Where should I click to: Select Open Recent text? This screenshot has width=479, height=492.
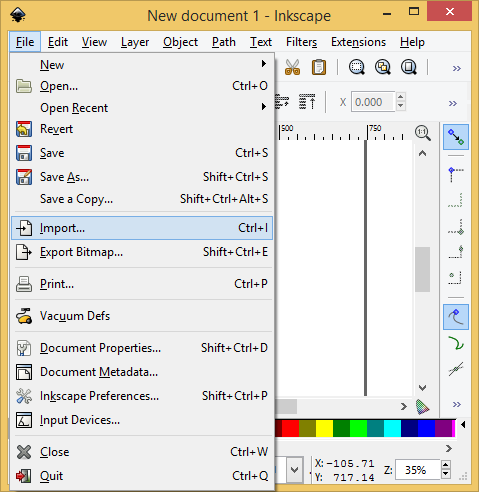click(x=74, y=108)
